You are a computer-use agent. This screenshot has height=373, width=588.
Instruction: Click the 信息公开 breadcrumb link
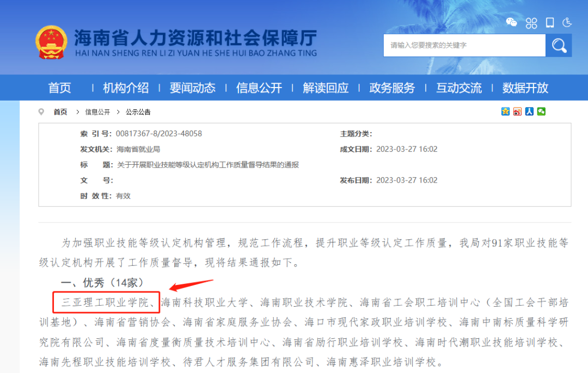point(97,112)
